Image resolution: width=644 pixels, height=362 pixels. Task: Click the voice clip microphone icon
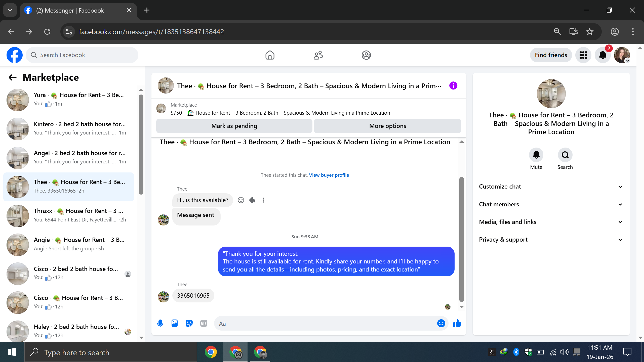(160, 323)
